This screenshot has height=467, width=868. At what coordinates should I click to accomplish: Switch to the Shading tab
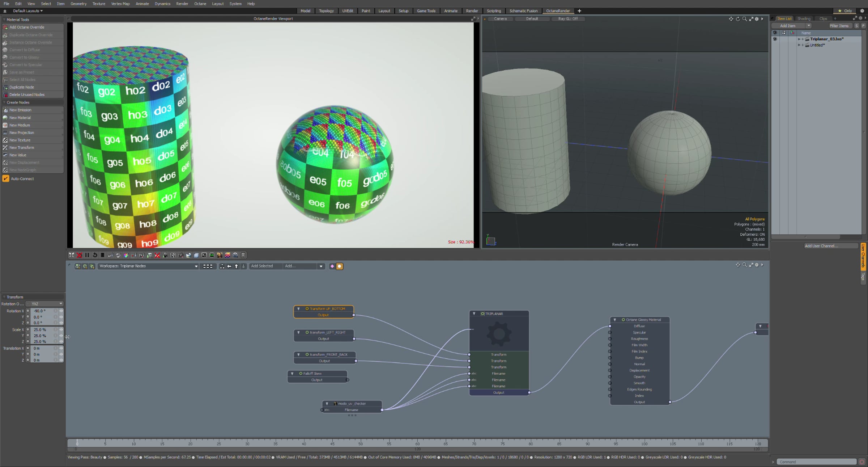[804, 18]
